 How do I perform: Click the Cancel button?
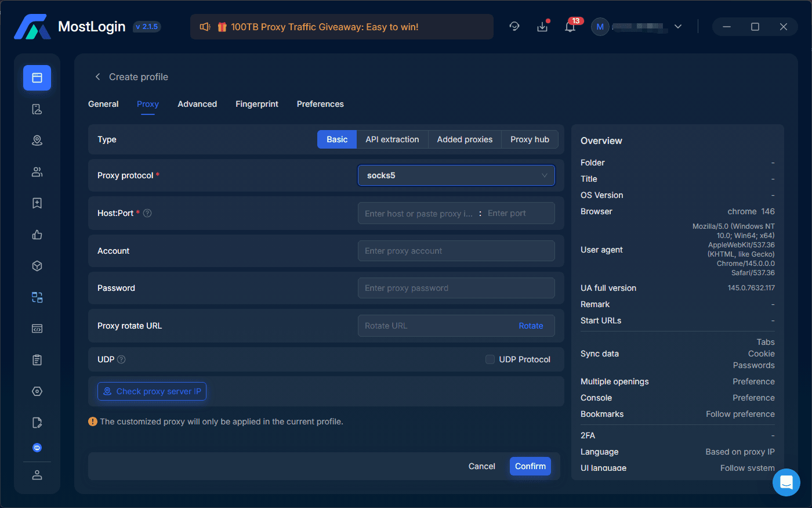tap(482, 466)
